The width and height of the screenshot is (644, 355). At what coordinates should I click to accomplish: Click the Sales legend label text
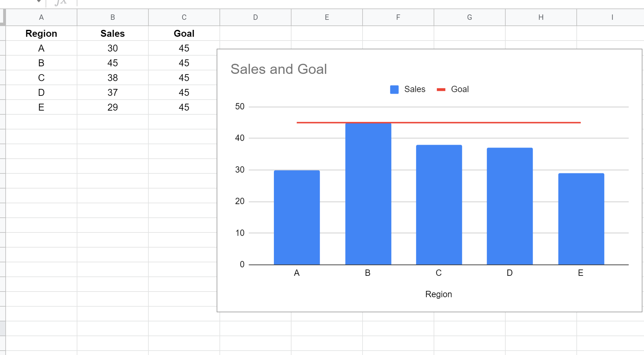click(x=415, y=89)
